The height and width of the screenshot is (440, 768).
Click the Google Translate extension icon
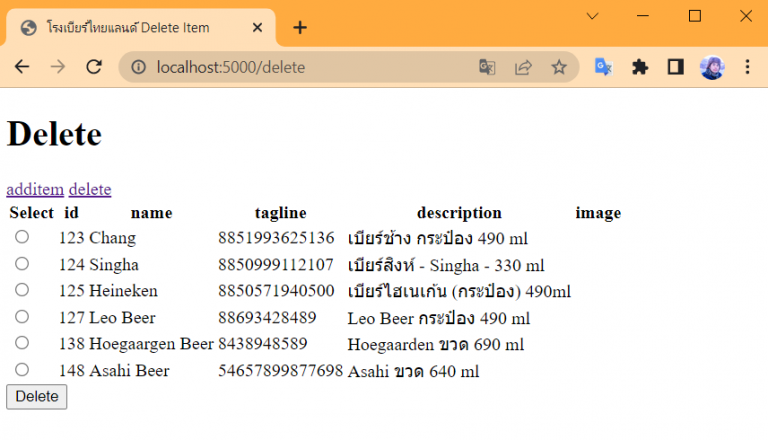tap(603, 67)
